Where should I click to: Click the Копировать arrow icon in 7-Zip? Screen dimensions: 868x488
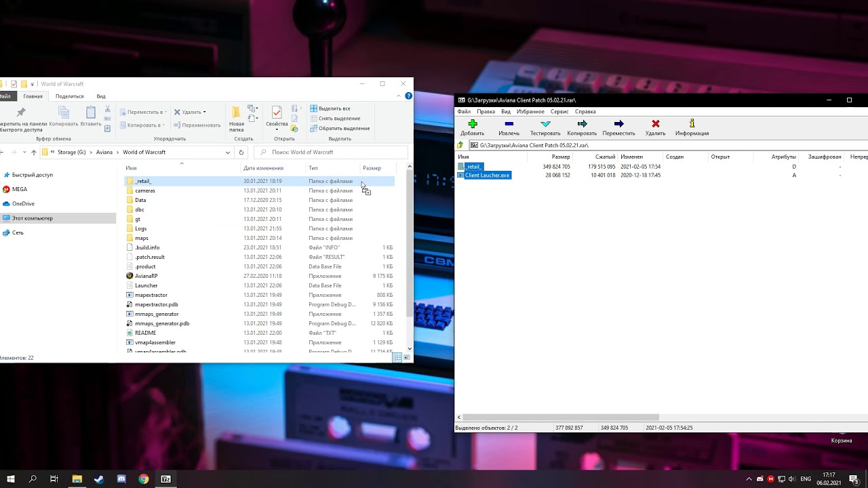coord(582,124)
